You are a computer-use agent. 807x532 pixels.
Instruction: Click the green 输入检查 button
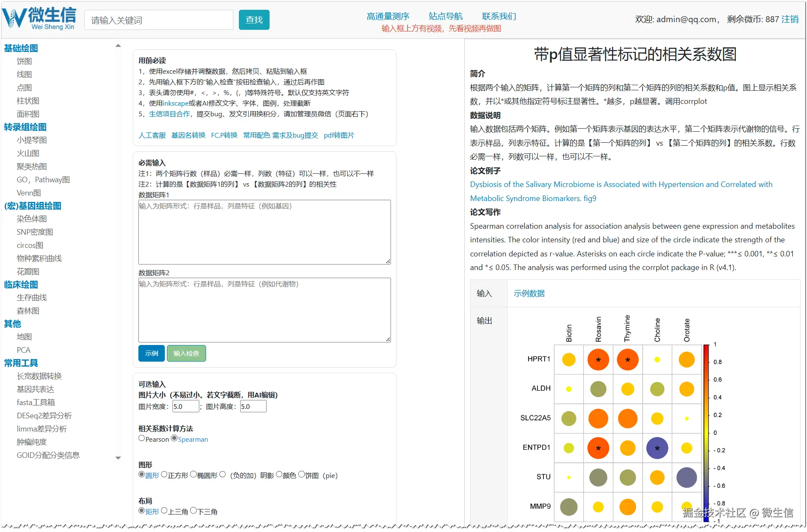point(187,353)
